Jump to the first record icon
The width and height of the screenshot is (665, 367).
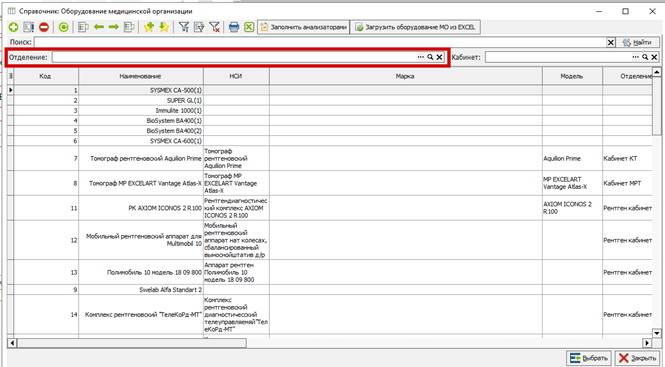pyautogui.click(x=84, y=28)
